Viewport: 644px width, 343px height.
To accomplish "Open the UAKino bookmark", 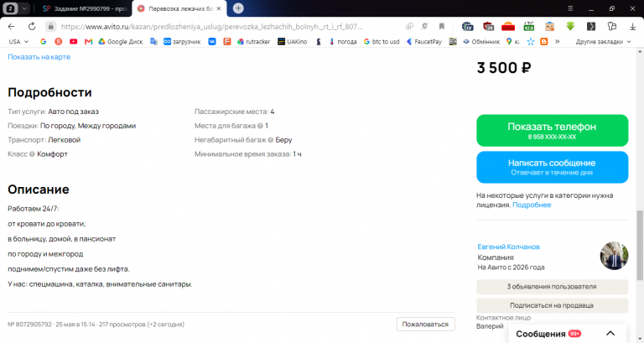I will tap(293, 41).
